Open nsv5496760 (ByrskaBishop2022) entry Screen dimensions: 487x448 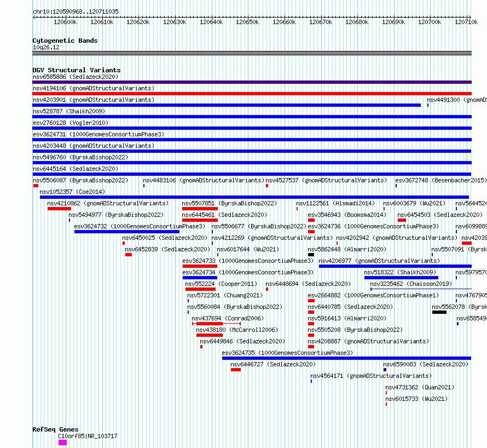click(x=80, y=157)
